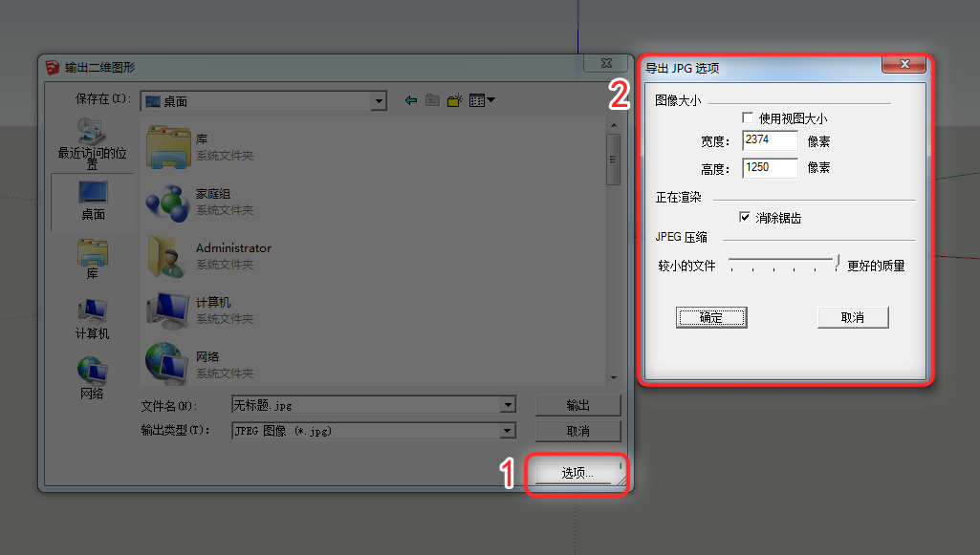Open the 选项... options button
The height and width of the screenshot is (555, 980).
(578, 473)
